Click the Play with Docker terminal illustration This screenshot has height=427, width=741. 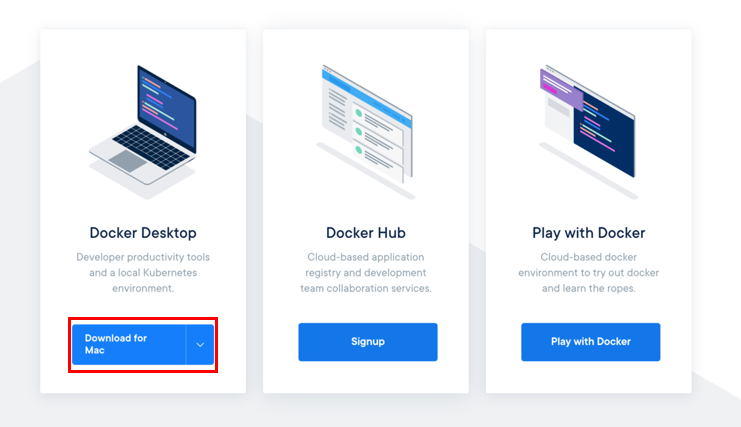click(x=588, y=132)
